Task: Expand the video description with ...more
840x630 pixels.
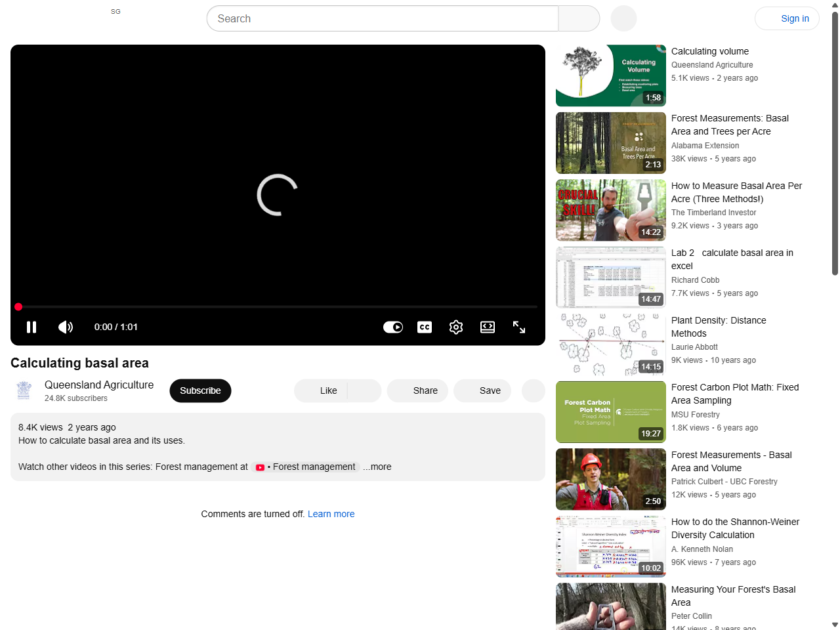Action: tap(376, 467)
